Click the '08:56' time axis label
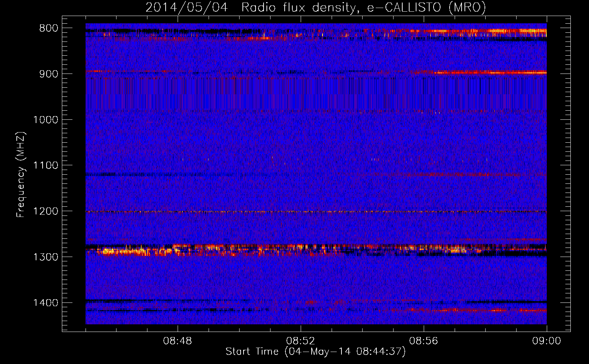This screenshot has height=364, width=589. pos(424,341)
